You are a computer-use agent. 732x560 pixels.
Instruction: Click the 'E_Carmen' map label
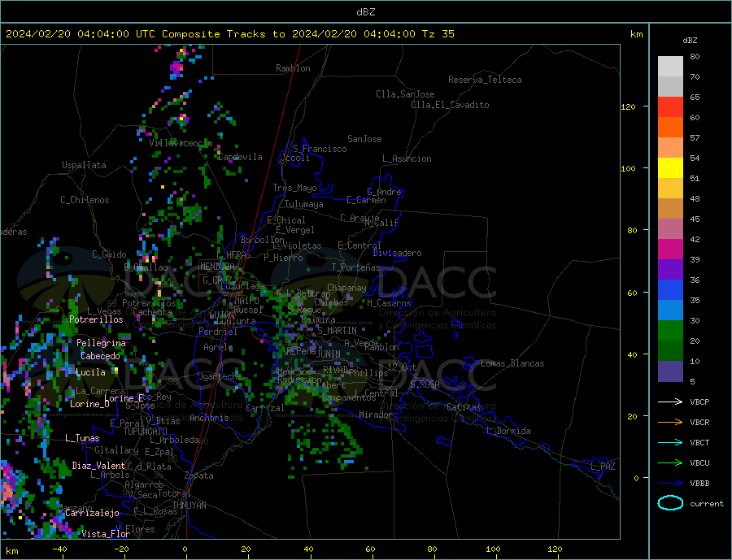366,200
